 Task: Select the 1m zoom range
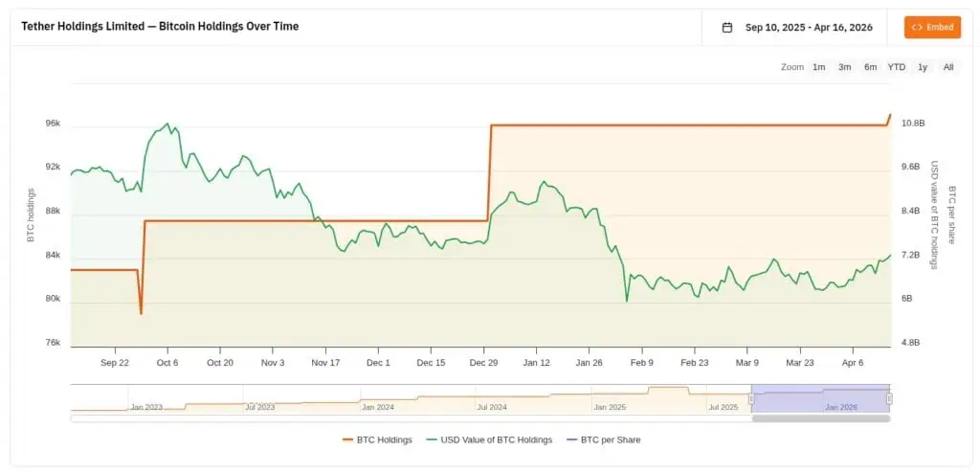819,67
